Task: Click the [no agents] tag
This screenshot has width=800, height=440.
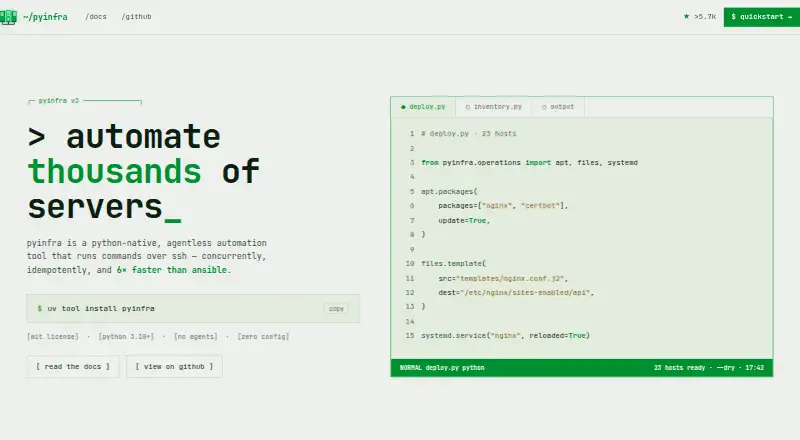Action: (x=195, y=336)
